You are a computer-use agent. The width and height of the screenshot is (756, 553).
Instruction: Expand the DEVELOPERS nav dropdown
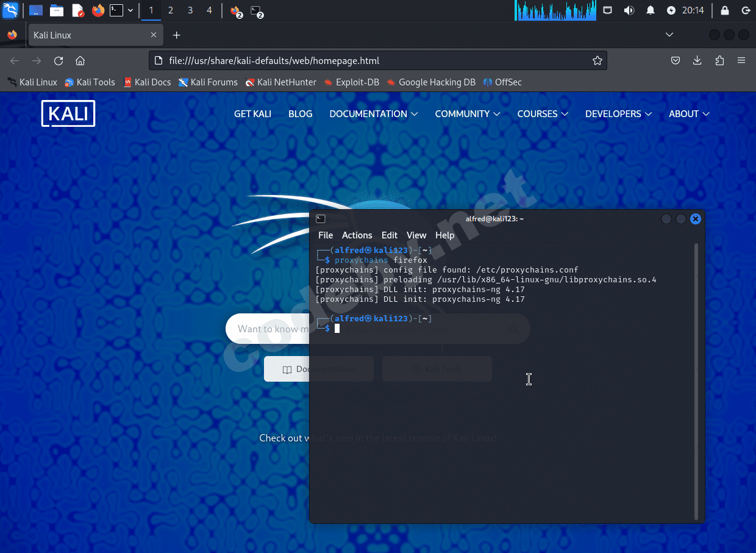tap(618, 114)
